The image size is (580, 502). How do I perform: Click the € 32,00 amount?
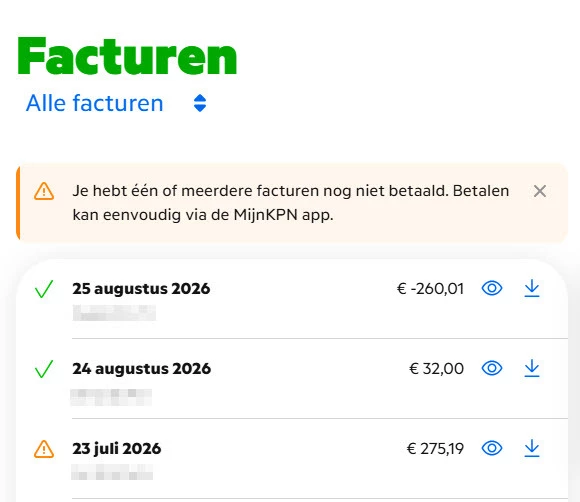[436, 368]
